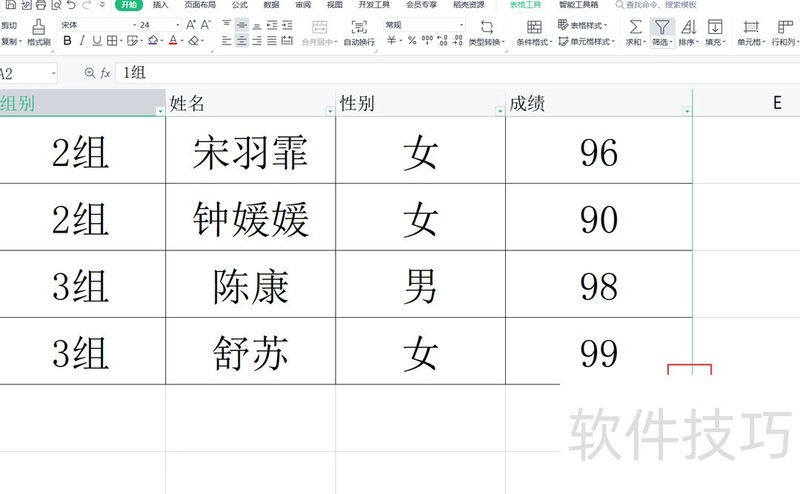
Task: Apply percent style with % icon
Action: click(412, 40)
